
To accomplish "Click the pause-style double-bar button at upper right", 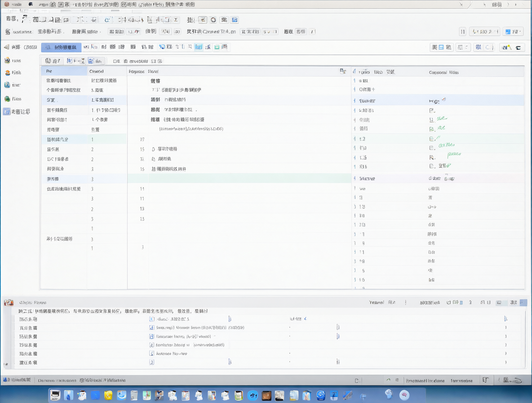I will [x=462, y=31].
